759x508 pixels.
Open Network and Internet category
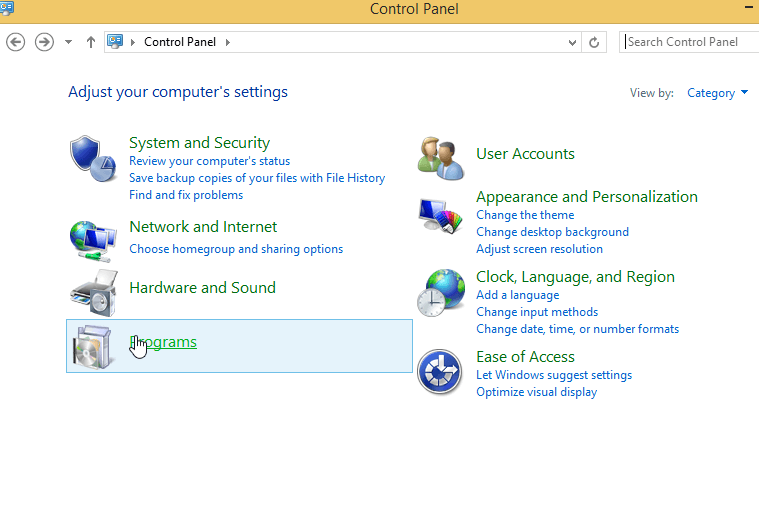pyautogui.click(x=203, y=226)
